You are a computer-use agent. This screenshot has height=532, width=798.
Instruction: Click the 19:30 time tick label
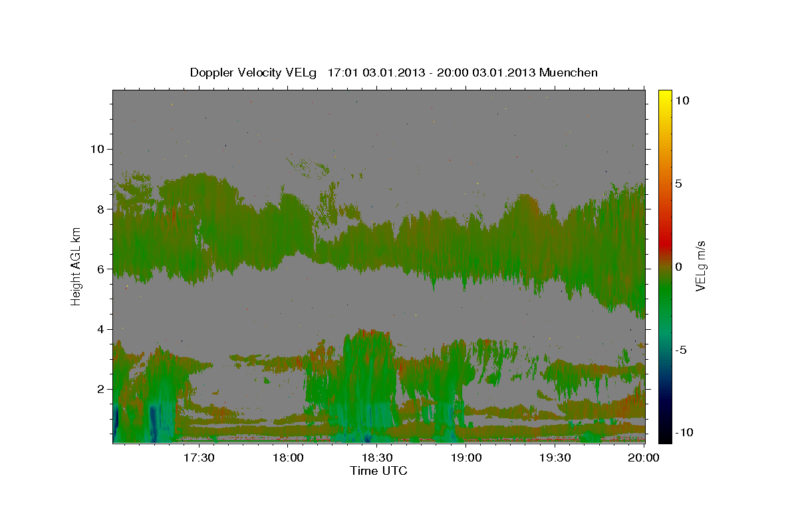click(555, 458)
